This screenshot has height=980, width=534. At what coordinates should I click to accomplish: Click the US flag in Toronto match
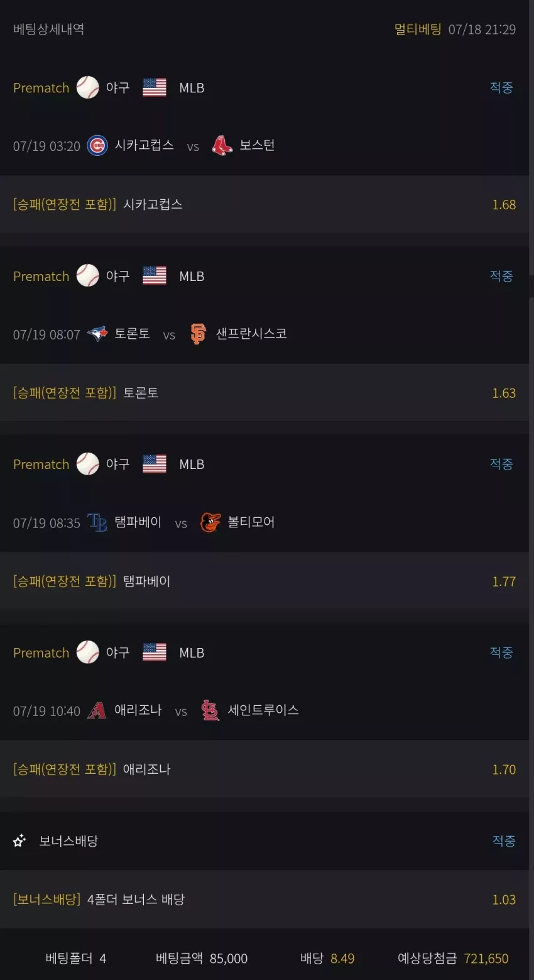point(155,276)
